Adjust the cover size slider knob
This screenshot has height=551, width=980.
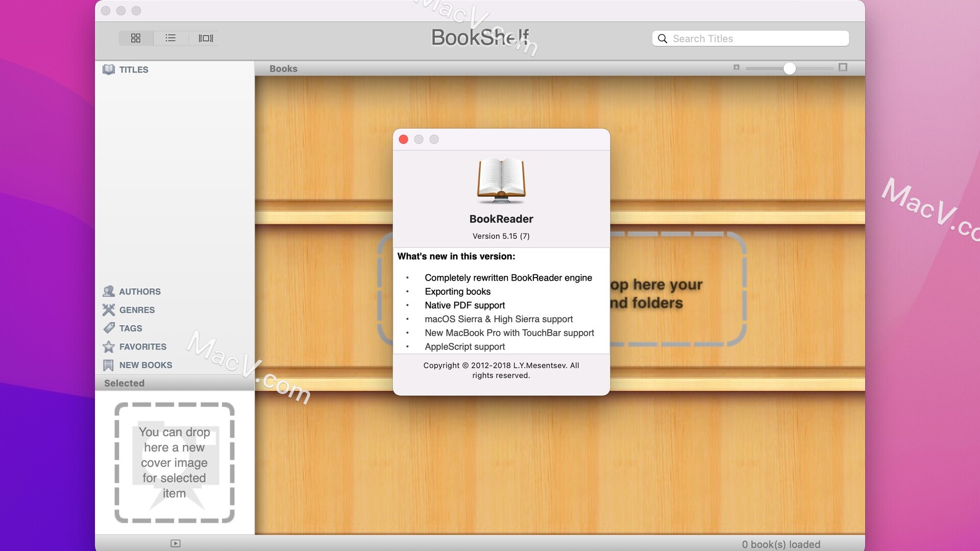[x=790, y=68]
